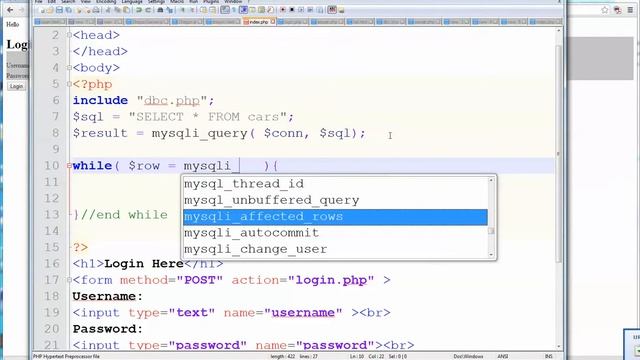
Task: Switch to the index.php tab
Action: click(x=258, y=22)
